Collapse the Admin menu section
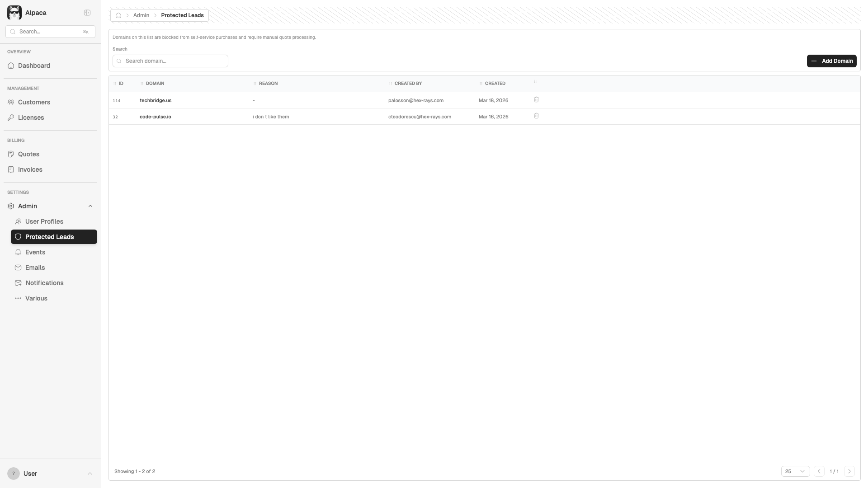The image size is (868, 488). [x=90, y=206]
